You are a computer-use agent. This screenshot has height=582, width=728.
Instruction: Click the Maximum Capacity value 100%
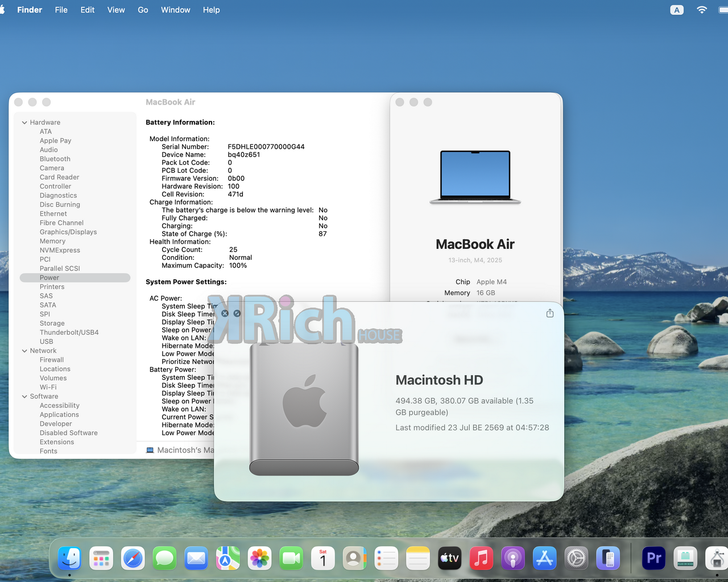coord(238,265)
